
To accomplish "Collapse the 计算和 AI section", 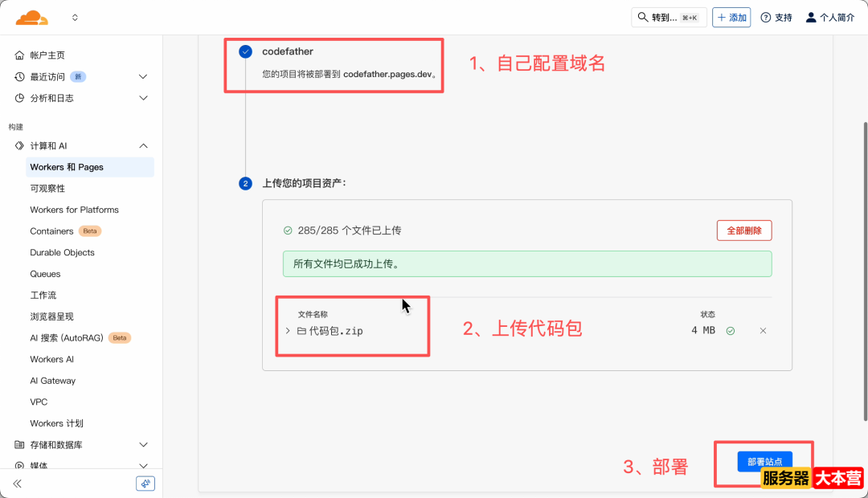I will [x=143, y=145].
